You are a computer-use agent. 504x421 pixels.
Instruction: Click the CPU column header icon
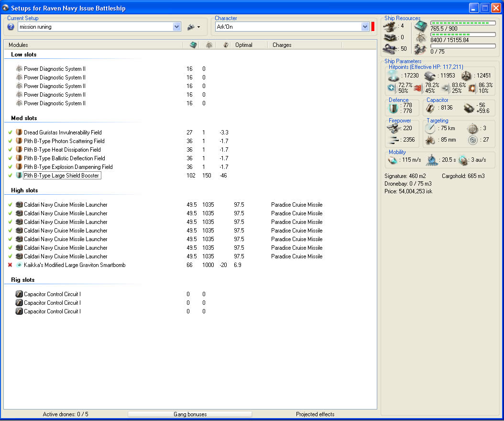pos(193,45)
